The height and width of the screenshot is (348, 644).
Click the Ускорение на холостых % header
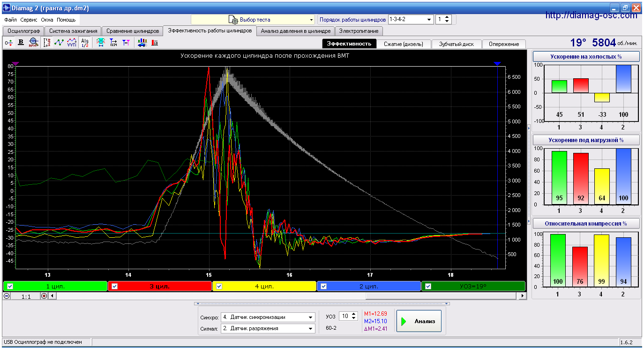(586, 57)
